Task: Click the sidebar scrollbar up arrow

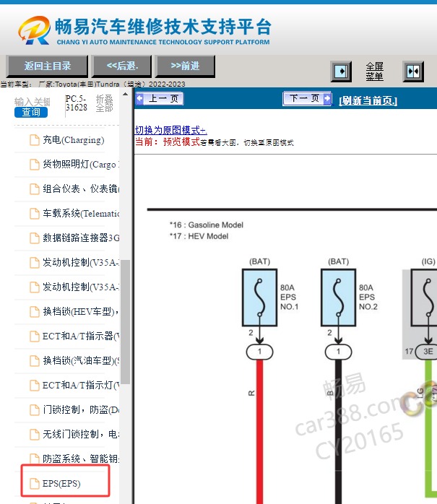Action: pos(126,94)
